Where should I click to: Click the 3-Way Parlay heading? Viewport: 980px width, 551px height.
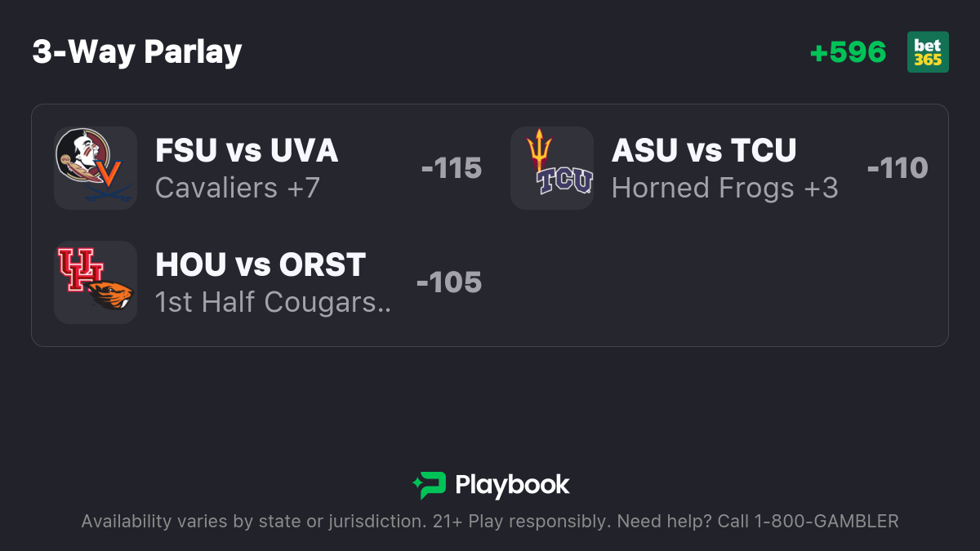(x=137, y=52)
